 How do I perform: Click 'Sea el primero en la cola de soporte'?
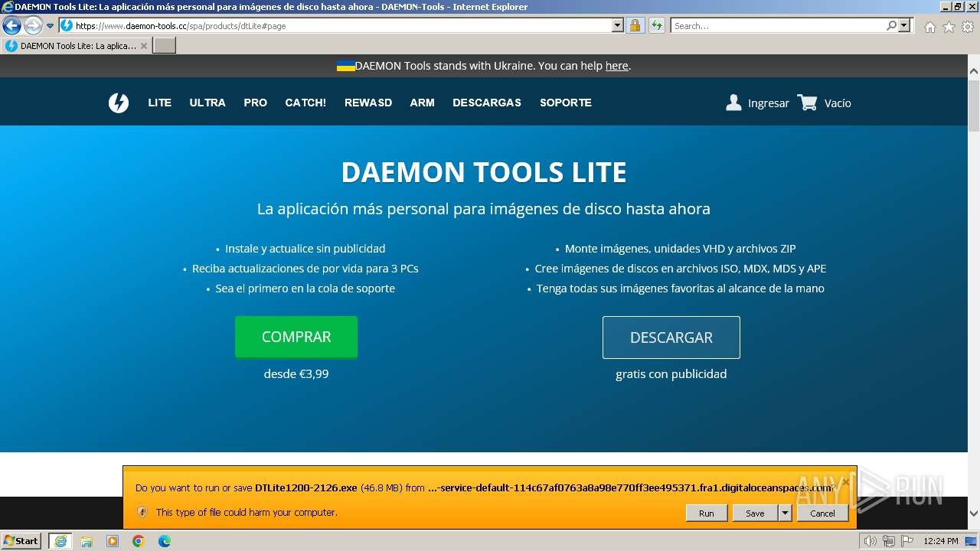coord(305,289)
